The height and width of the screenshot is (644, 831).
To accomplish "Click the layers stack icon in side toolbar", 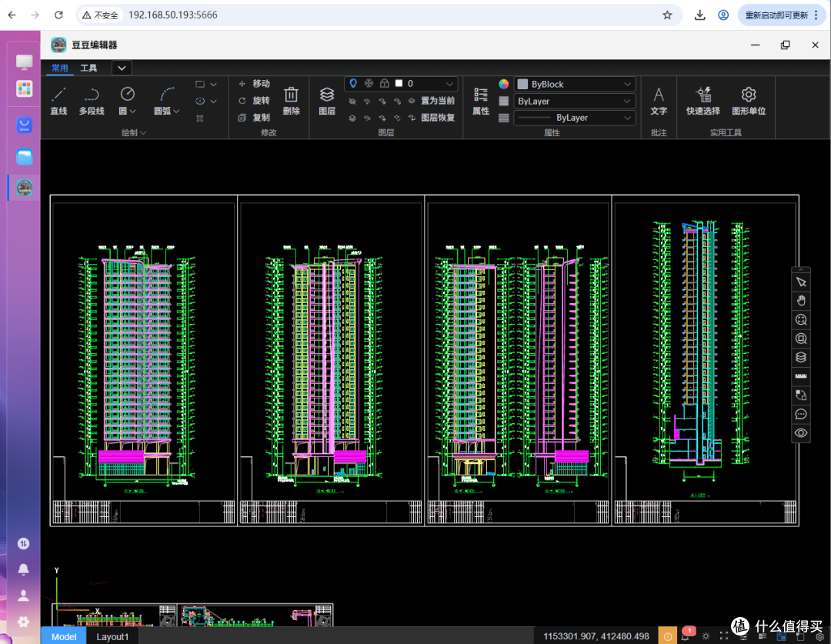I will pyautogui.click(x=801, y=357).
